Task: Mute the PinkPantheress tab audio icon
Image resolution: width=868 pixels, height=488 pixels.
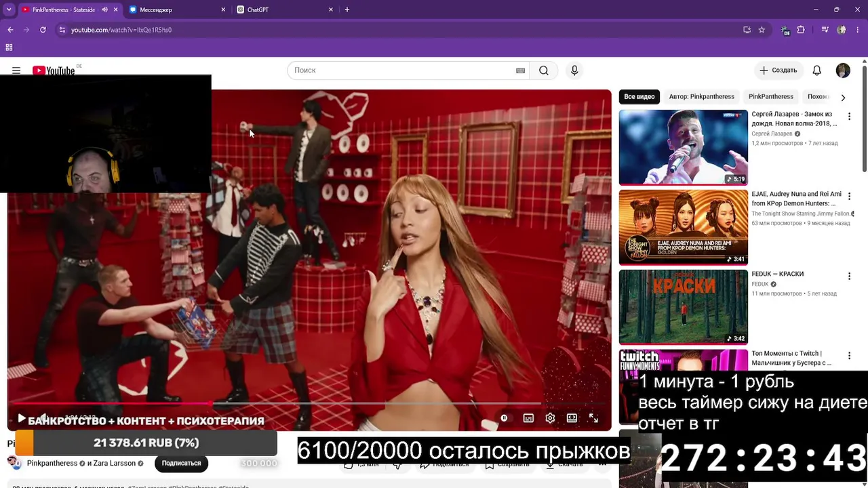Action: point(104,9)
